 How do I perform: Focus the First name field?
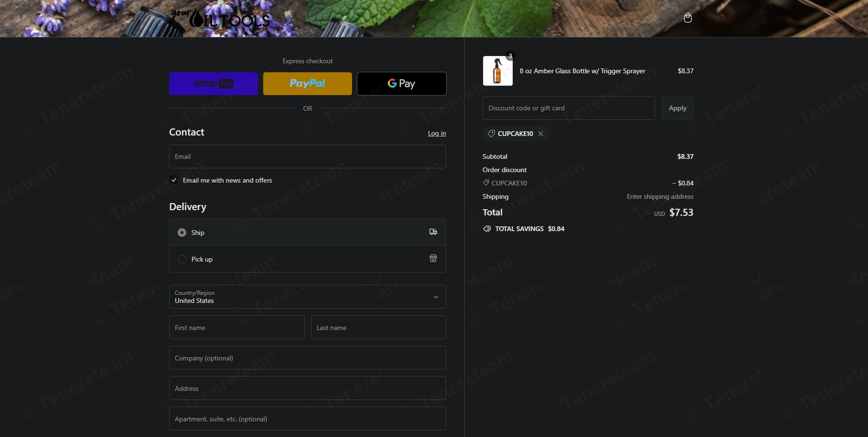[237, 327]
